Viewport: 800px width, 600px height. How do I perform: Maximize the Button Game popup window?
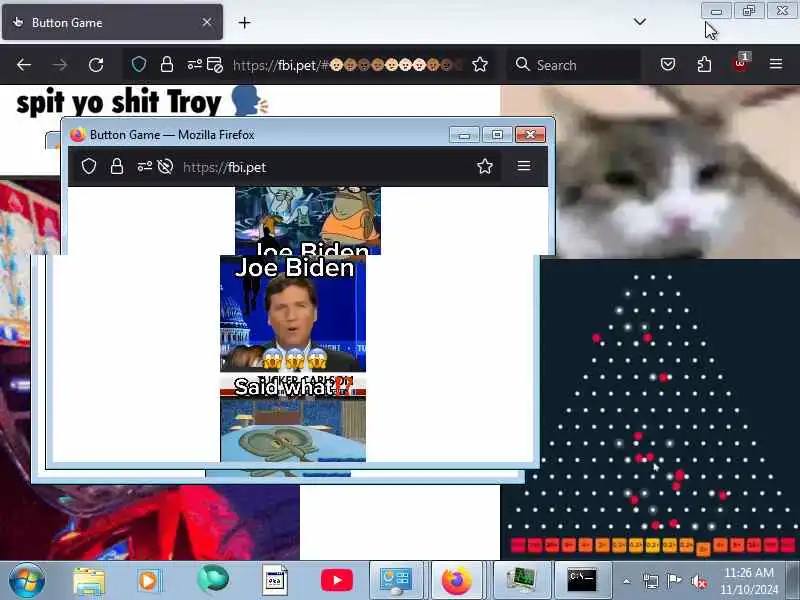point(497,135)
